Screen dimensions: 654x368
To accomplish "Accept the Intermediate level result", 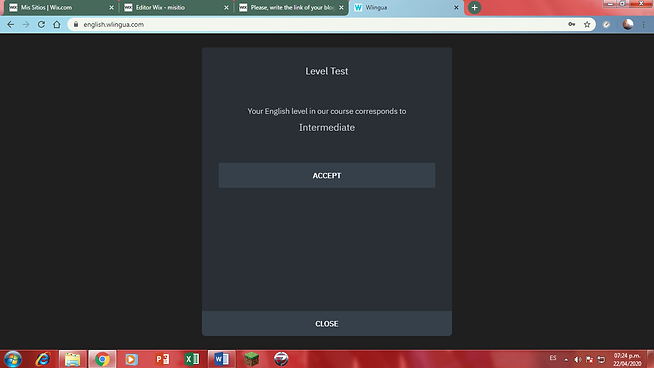I will [327, 175].
